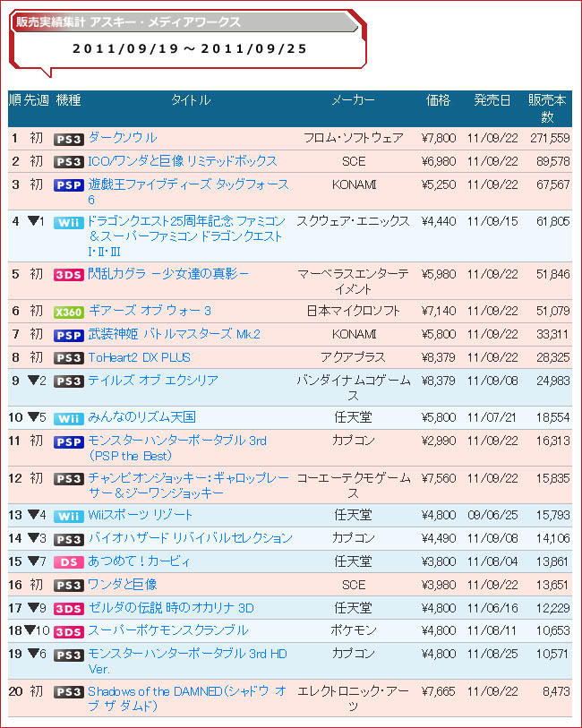This screenshot has height=728, width=582.
Task: Open the ダークソウル title link
Action: pos(123,138)
